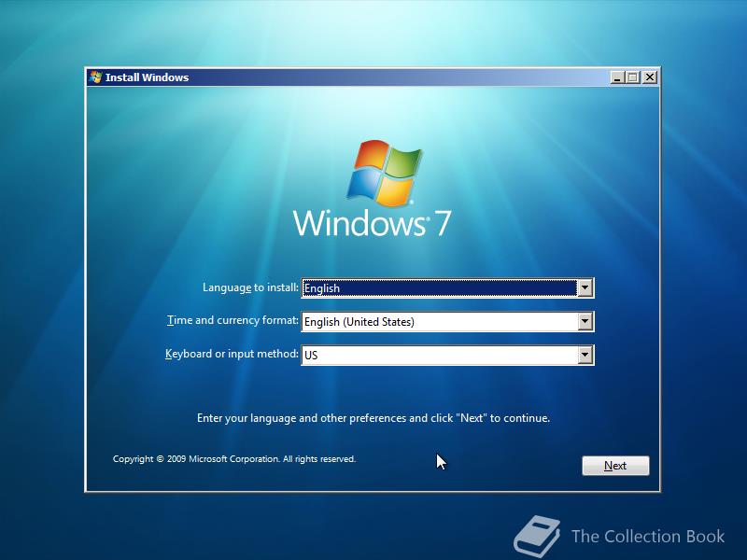This screenshot has height=560, width=747.
Task: Click the 'Keyboard or input method:' label
Action: point(232,354)
